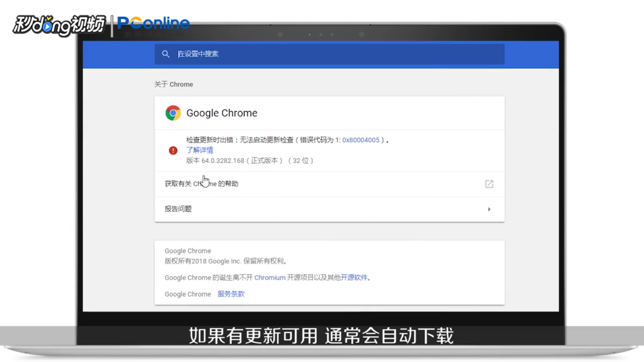This screenshot has width=644, height=362.
Task: Click the search magnifier icon in settings bar
Action: point(166,54)
